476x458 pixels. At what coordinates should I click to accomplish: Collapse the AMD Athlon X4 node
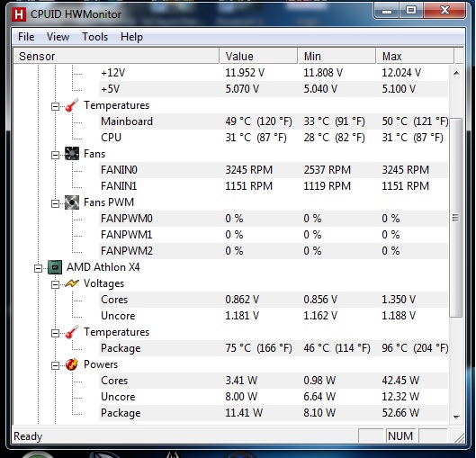click(x=39, y=269)
